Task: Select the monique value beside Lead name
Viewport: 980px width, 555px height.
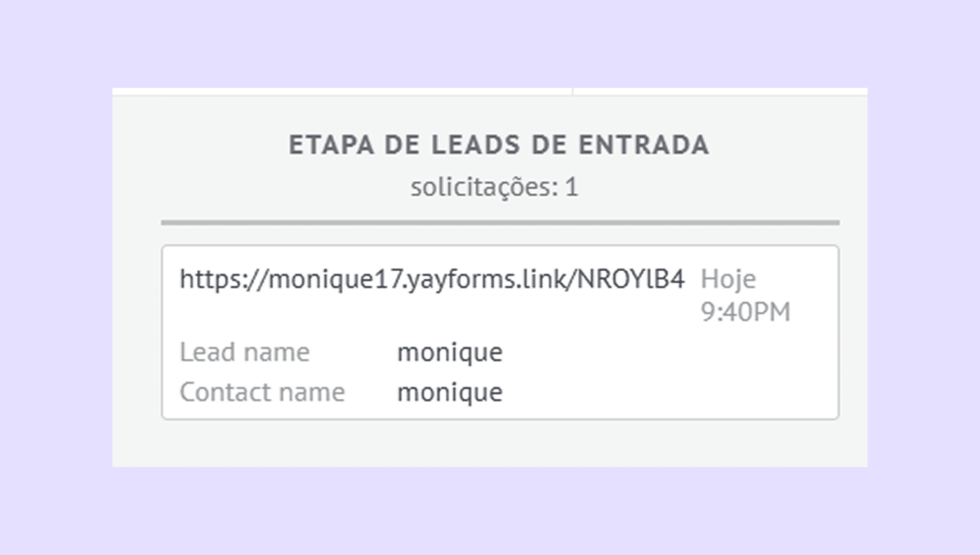Action: (x=450, y=352)
